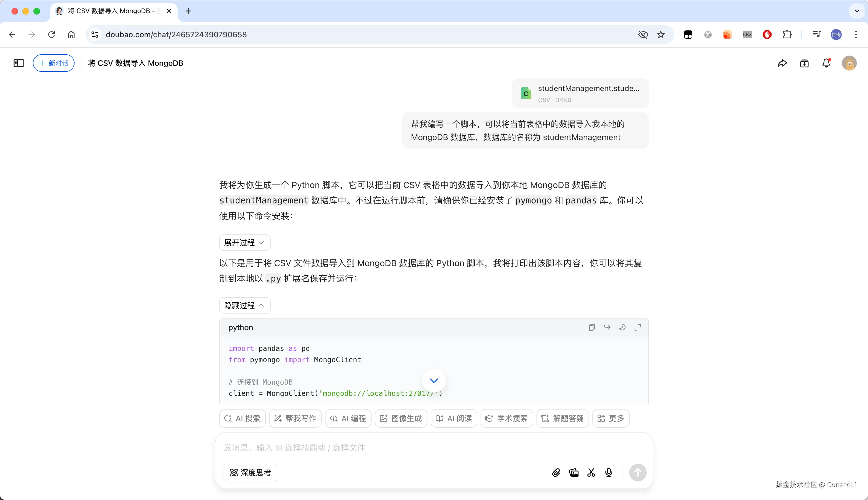Click the microphone voice input icon
The image size is (868, 500).
(609, 473)
